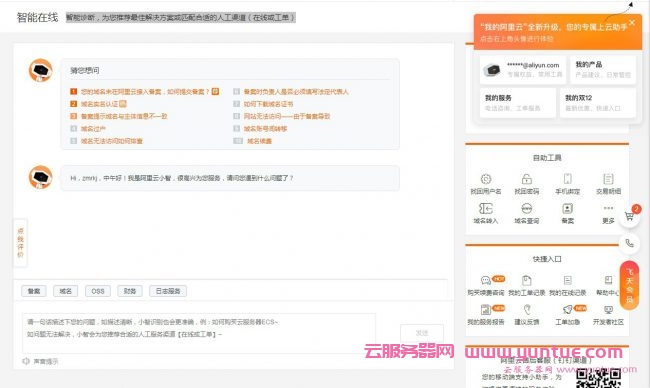The width and height of the screenshot is (650, 388).
Task: Click the message input text box
Action: 199,333
